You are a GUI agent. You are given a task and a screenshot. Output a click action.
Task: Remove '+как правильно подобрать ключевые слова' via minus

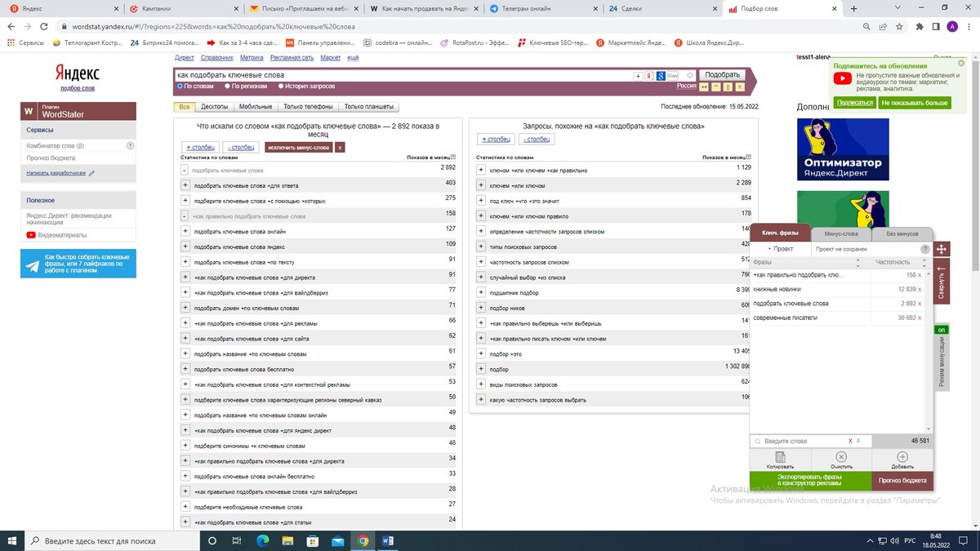185,216
